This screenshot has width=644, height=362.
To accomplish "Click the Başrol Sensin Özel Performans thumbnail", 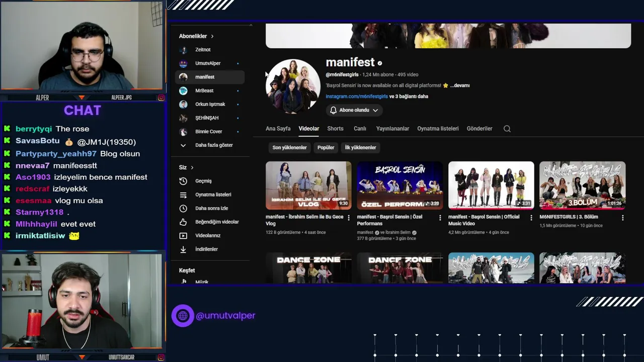I will [x=400, y=186].
